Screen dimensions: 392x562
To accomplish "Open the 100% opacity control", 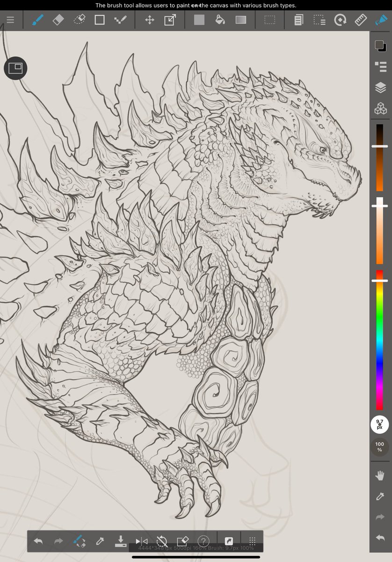I will 380,447.
